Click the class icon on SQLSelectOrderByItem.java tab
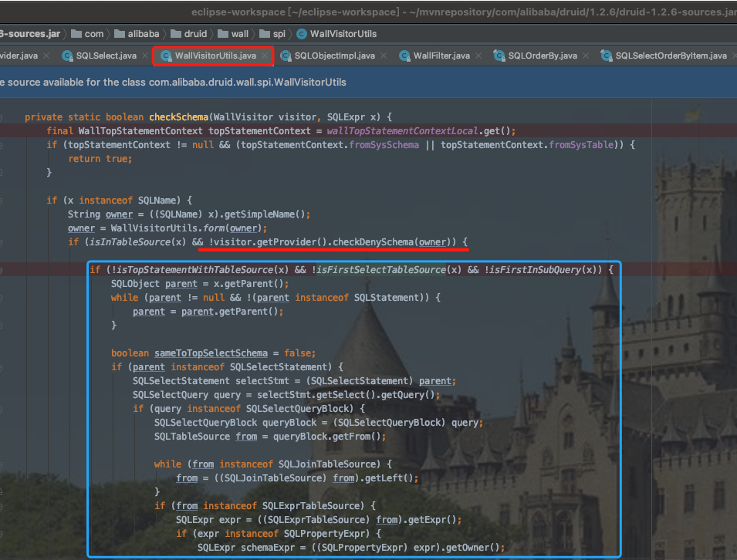This screenshot has width=737, height=560. 607,56
